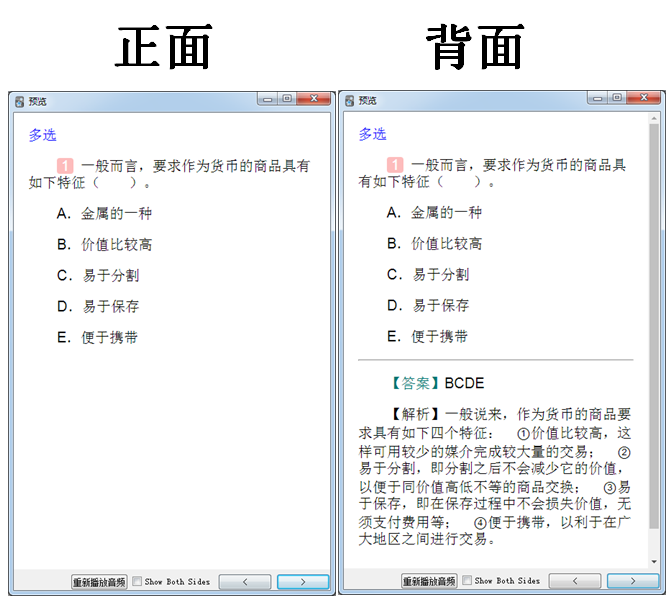Image resolution: width=672 pixels, height=596 pixels.
Task: Go to previous card in right window
Action: pyautogui.click(x=575, y=581)
